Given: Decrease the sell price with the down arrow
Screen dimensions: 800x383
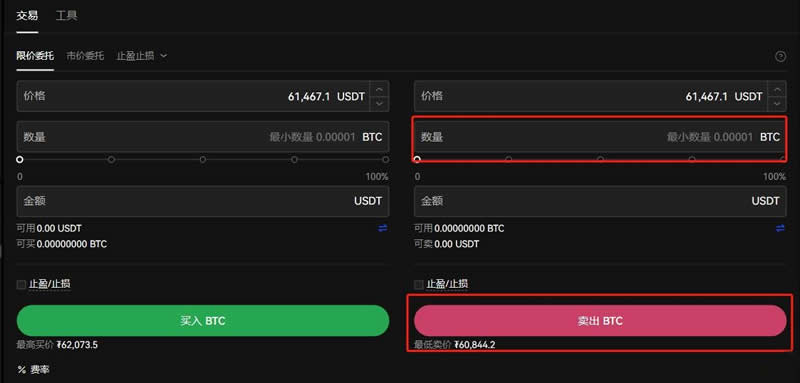Looking at the screenshot, I should 777,103.
